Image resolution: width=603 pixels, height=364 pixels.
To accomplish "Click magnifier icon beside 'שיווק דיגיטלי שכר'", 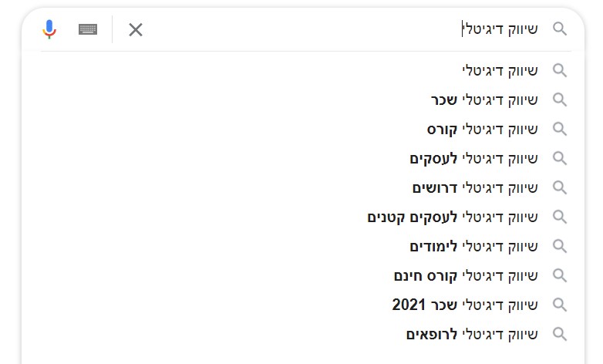I will click(x=560, y=99).
